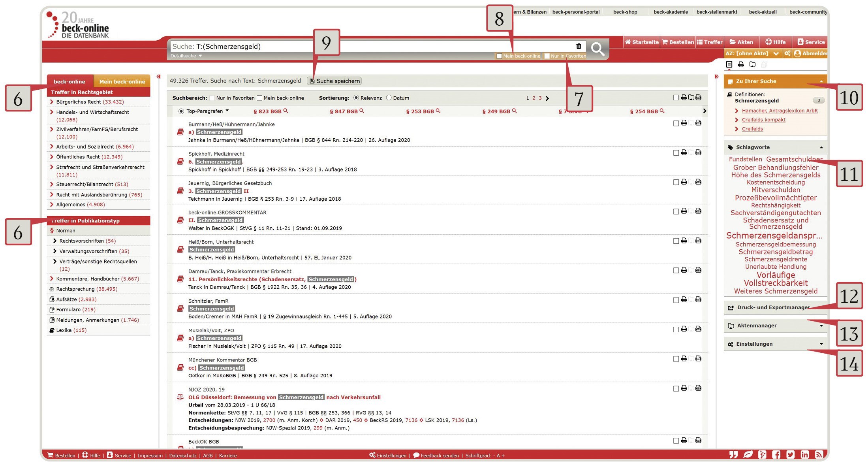Image resolution: width=868 pixels, height=465 pixels.
Task: Switch to the Mein beck-online tab
Action: point(122,81)
